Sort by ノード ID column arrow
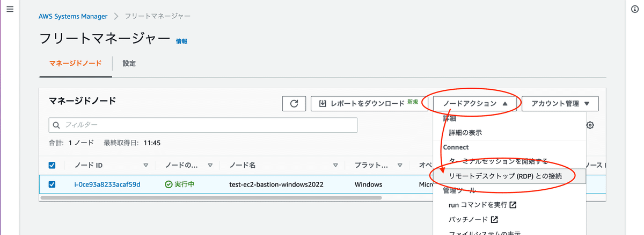This screenshot has height=235, width=644. click(146, 165)
